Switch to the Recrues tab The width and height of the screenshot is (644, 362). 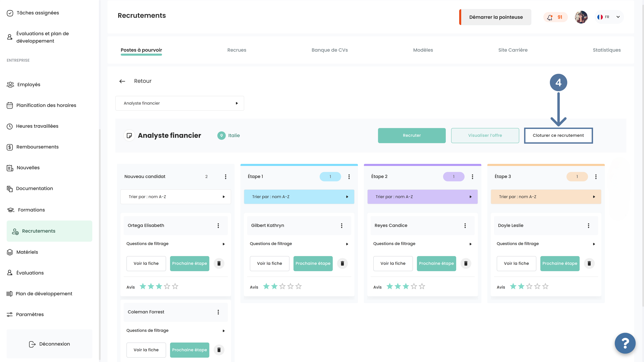pyautogui.click(x=237, y=50)
